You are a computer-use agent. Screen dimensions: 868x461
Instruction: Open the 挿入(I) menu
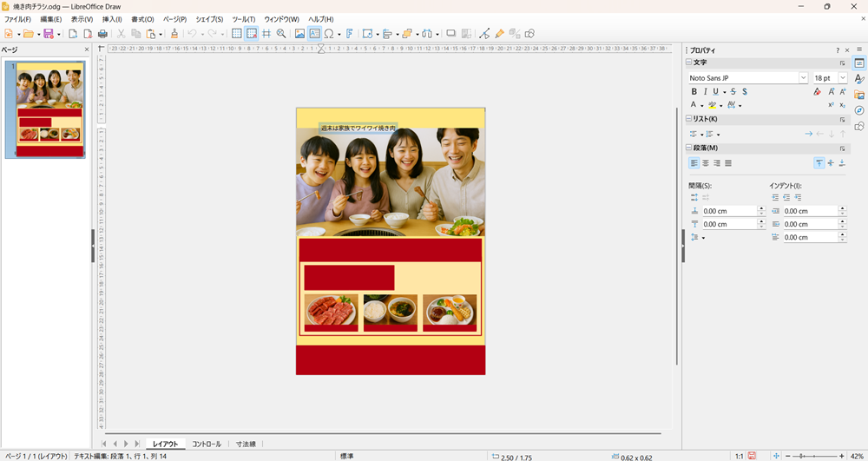pos(112,19)
